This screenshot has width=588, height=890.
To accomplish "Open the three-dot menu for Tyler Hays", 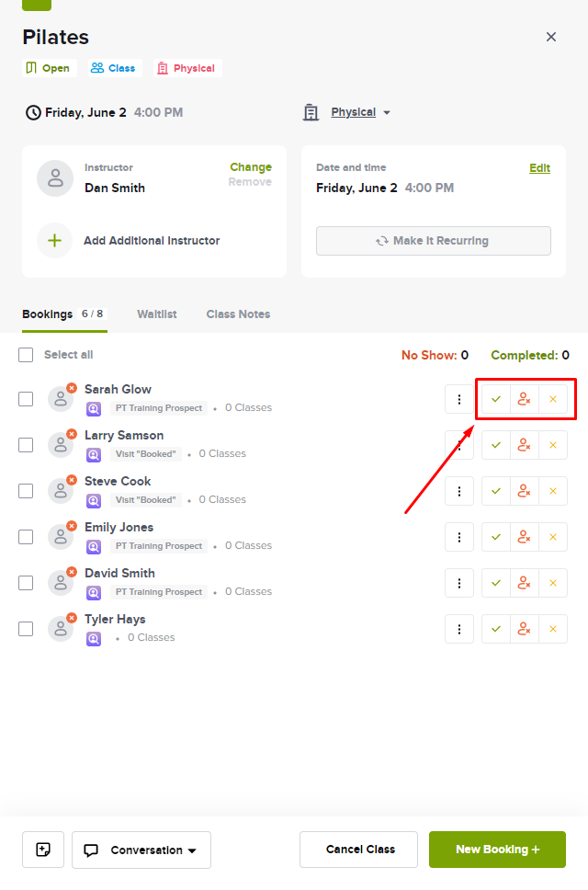I will click(459, 630).
